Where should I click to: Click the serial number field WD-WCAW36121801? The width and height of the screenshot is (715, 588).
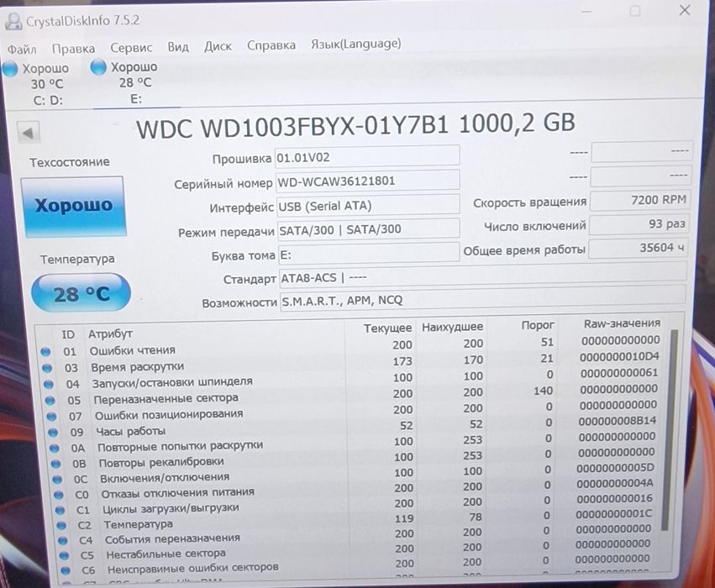pos(367,181)
